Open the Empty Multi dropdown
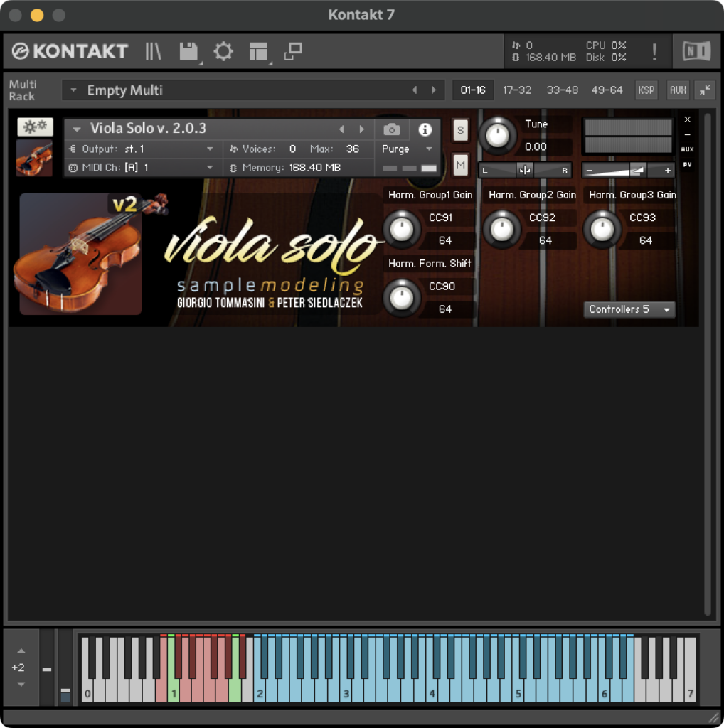Image resolution: width=724 pixels, height=728 pixels. point(73,90)
